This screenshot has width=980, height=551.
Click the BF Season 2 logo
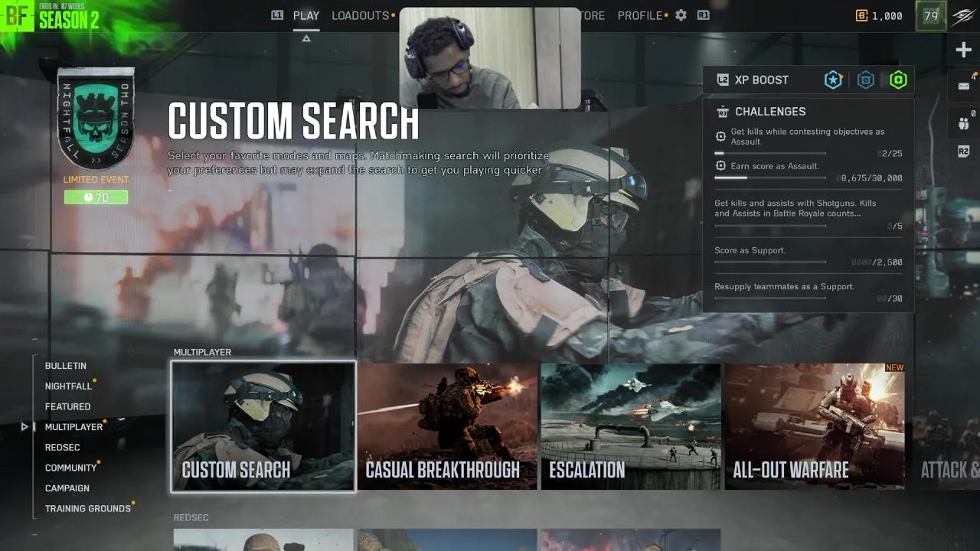click(51, 16)
